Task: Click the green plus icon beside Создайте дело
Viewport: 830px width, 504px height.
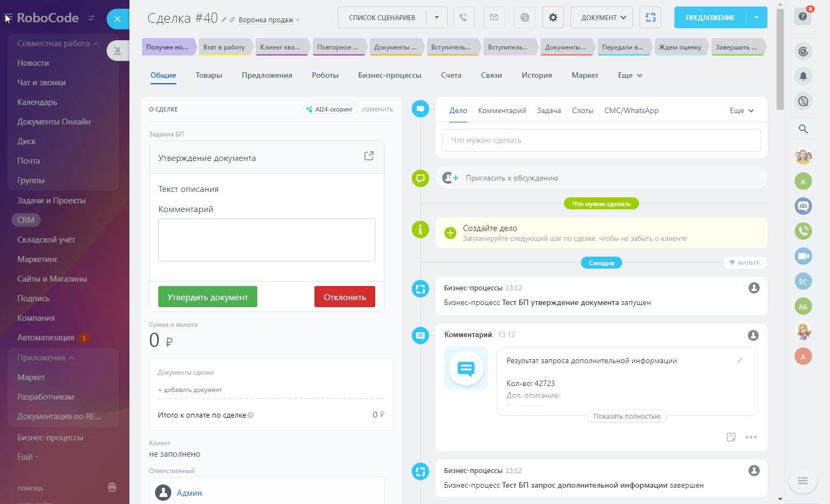Action: pyautogui.click(x=450, y=233)
